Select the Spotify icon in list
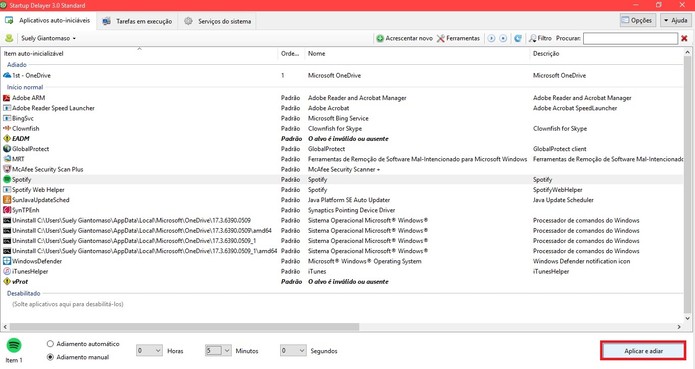The height and width of the screenshot is (369, 695). click(7, 179)
